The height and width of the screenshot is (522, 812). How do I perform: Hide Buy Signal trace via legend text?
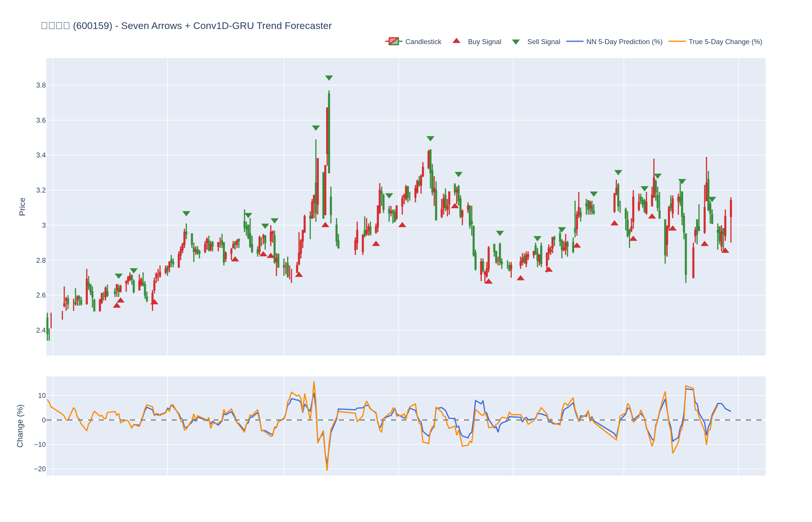click(484, 42)
